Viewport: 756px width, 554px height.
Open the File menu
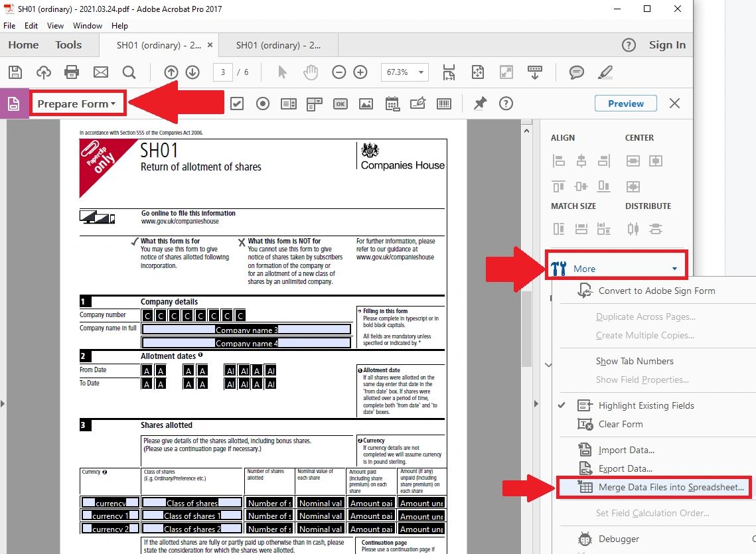click(9, 26)
